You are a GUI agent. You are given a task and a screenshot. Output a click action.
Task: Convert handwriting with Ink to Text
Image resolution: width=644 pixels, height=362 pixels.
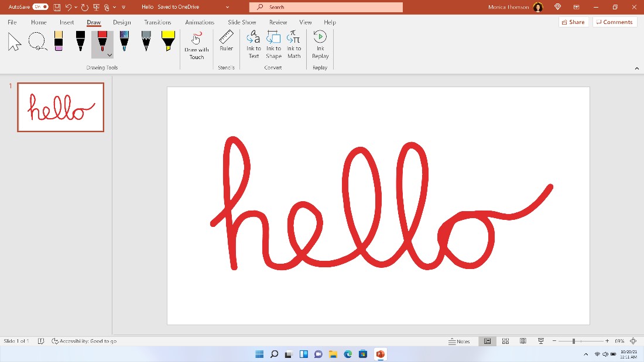point(253,44)
